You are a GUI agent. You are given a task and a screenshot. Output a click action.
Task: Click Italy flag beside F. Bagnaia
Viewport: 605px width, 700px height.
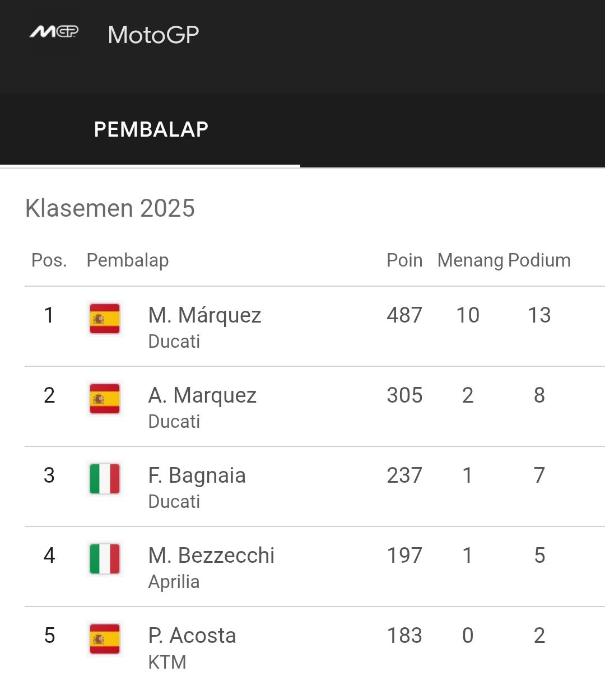pos(105,479)
